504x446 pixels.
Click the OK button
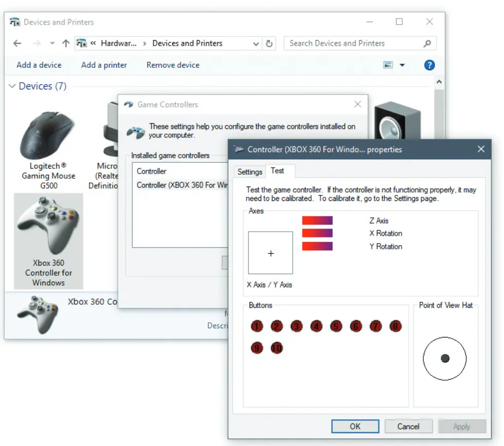[x=355, y=426]
